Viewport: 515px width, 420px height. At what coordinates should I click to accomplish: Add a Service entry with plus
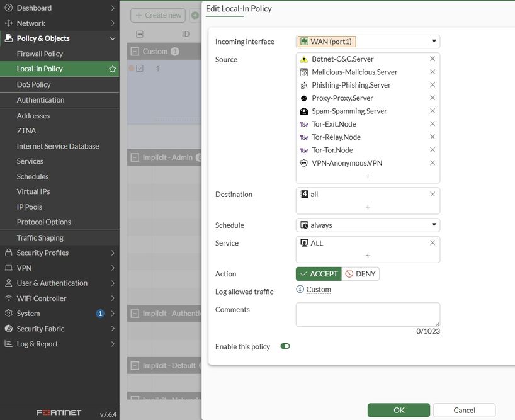tap(368, 256)
